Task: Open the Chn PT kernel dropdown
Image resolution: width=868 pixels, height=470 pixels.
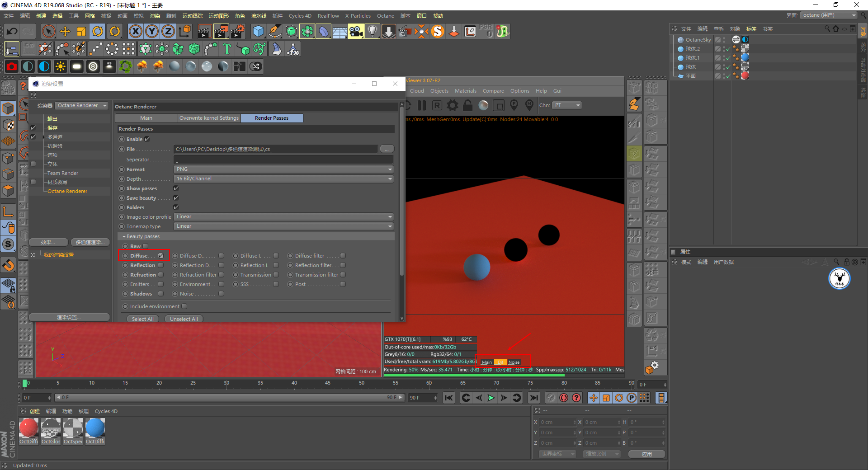Action: click(x=567, y=105)
